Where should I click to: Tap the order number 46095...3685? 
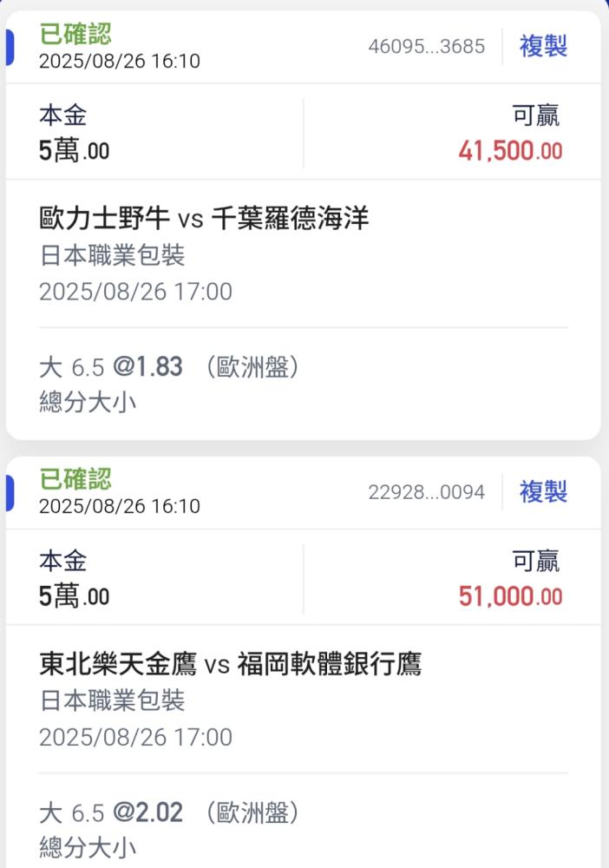tap(427, 47)
